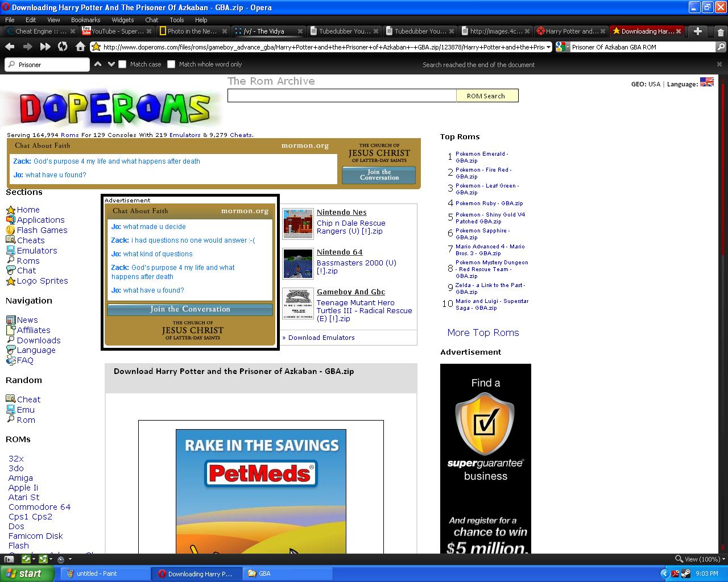
Task: Toggle the panel button in status bar
Action: click(x=9, y=559)
